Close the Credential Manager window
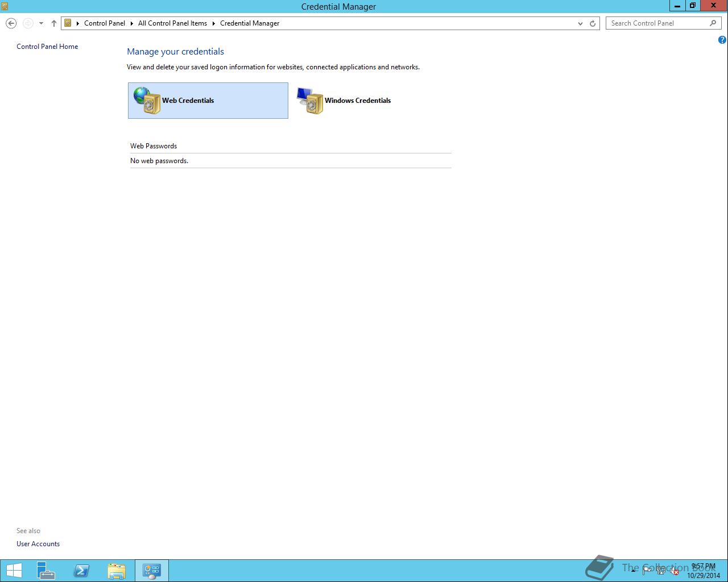728x582 pixels. click(714, 6)
